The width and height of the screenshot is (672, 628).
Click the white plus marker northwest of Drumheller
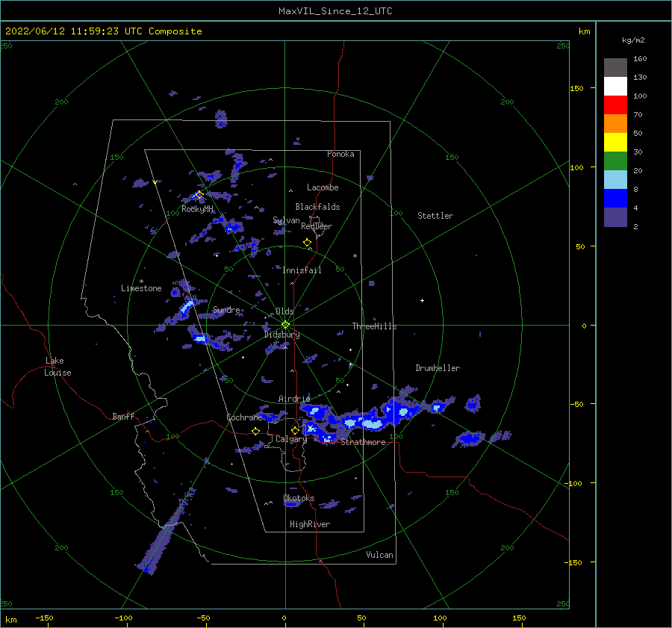(422, 300)
